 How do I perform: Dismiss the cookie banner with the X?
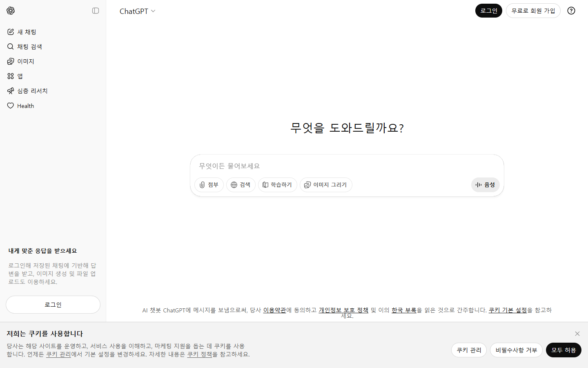(577, 334)
